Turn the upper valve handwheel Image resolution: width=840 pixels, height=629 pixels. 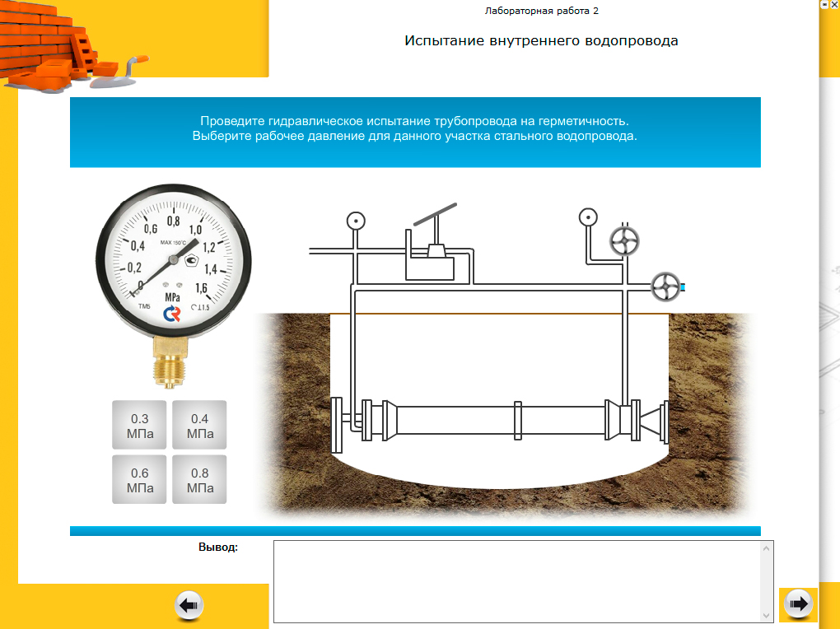[624, 242]
